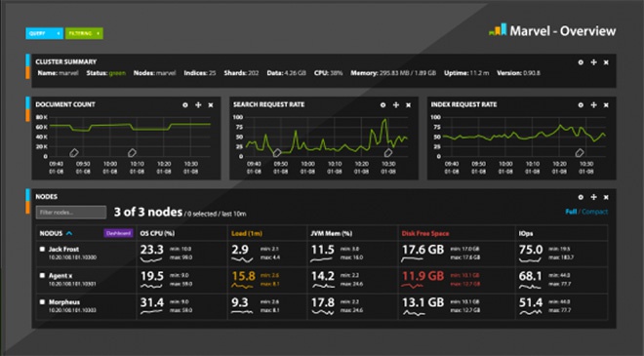The image size is (644, 356).
Task: Sort by the Disk Free Space column header
Action: [425, 233]
